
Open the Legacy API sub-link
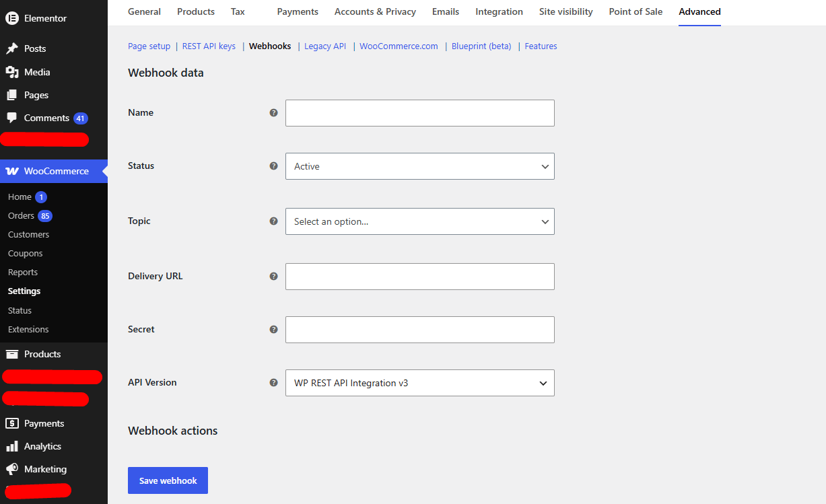tap(325, 46)
